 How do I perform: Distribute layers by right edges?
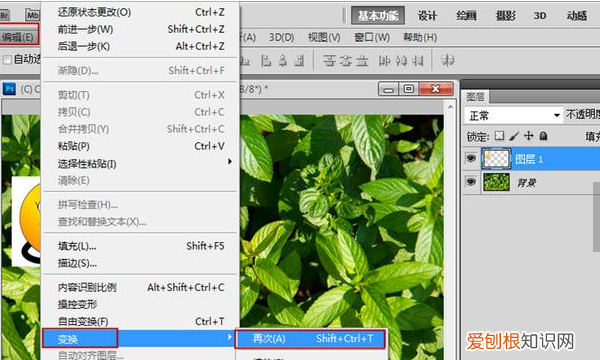click(x=418, y=60)
